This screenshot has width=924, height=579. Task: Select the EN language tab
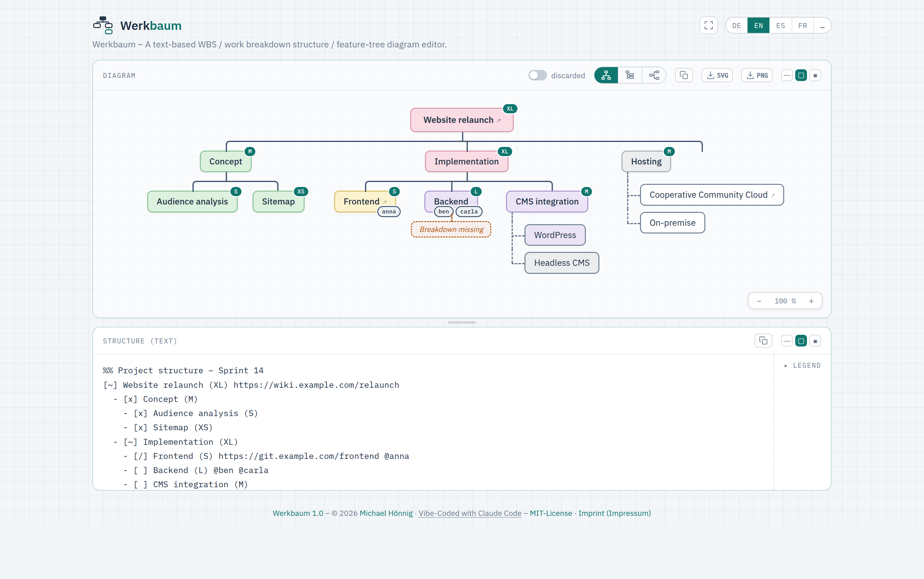(x=758, y=26)
